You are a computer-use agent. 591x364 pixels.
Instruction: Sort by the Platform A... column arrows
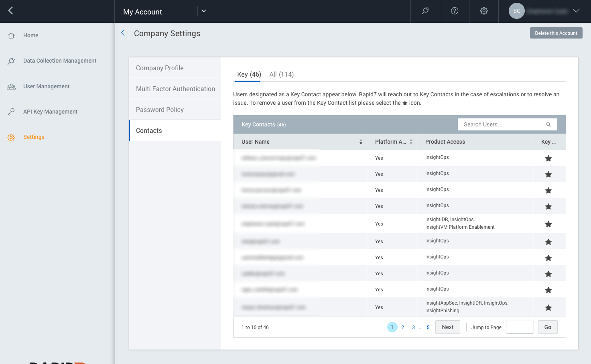click(x=411, y=142)
